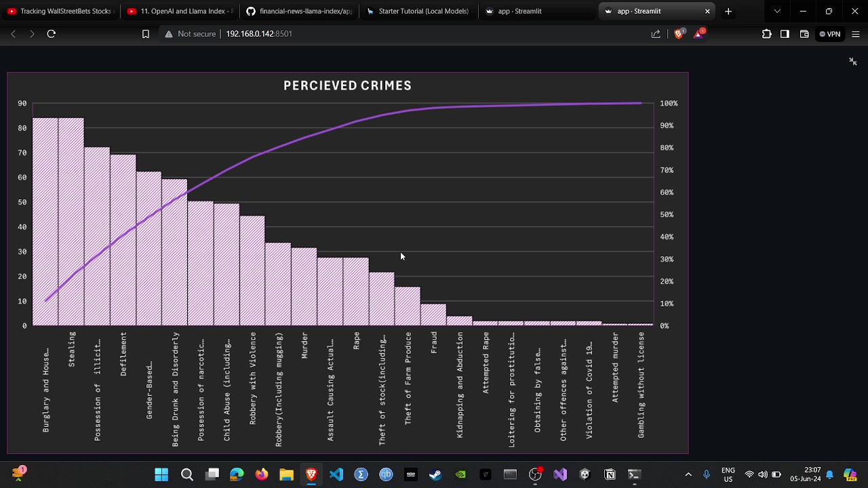Viewport: 868px width, 488px height.
Task: Show hidden system tray icons
Action: tap(688, 474)
